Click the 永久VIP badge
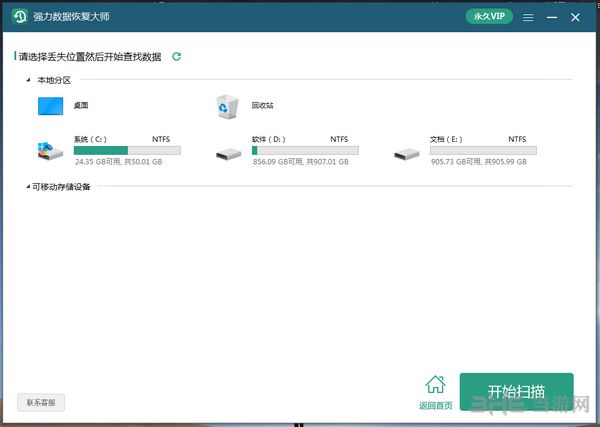600x427 pixels. click(489, 16)
